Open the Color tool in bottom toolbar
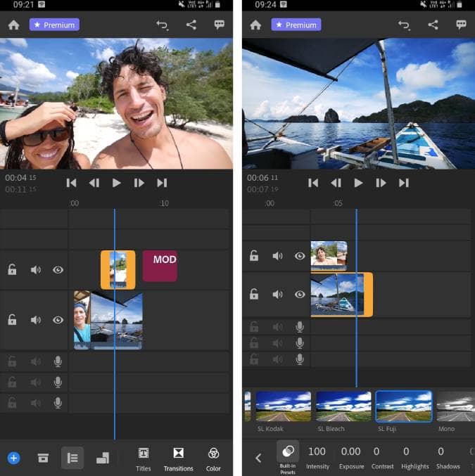Screen dimensions: 475x476 (x=213, y=458)
